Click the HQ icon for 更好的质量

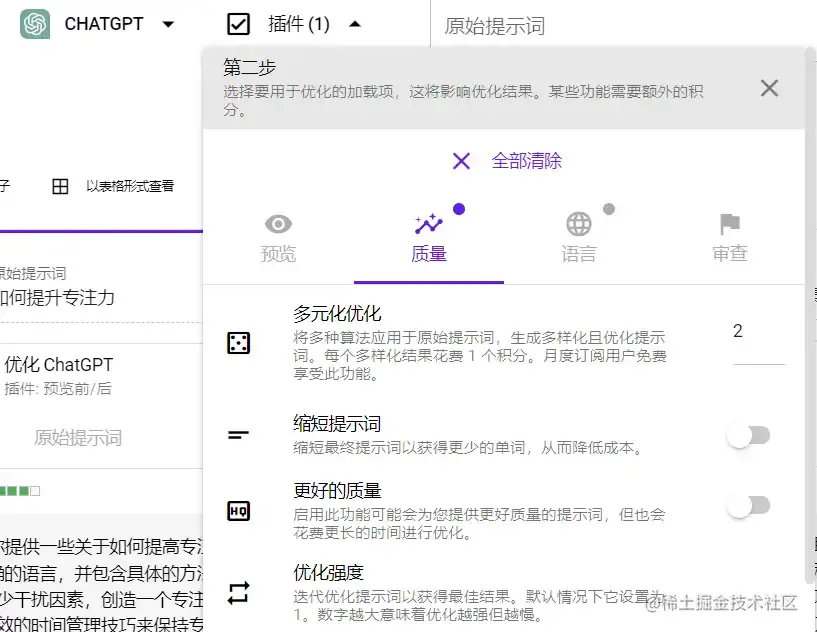(x=239, y=511)
